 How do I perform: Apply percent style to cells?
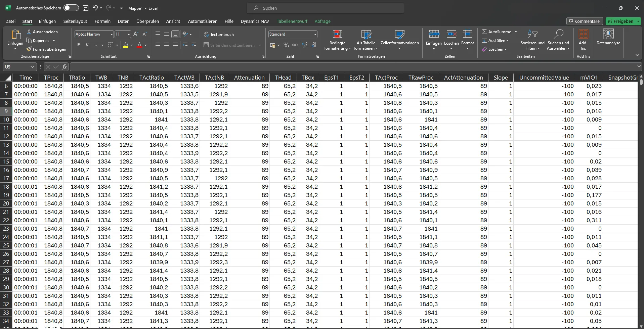pos(286,45)
